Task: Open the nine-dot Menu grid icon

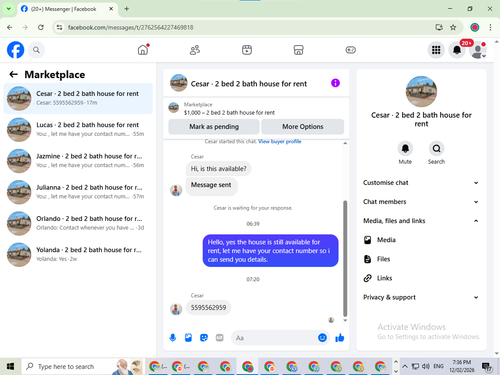Action: (x=436, y=50)
